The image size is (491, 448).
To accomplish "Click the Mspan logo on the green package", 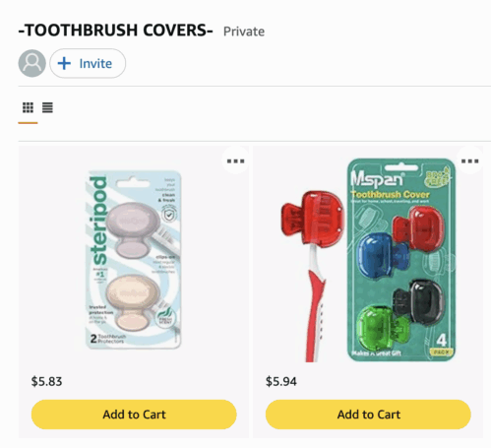I will (377, 178).
